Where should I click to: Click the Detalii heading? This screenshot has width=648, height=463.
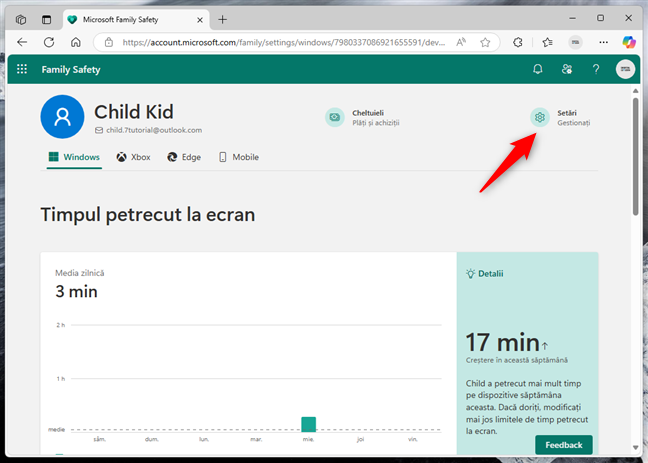coord(484,274)
